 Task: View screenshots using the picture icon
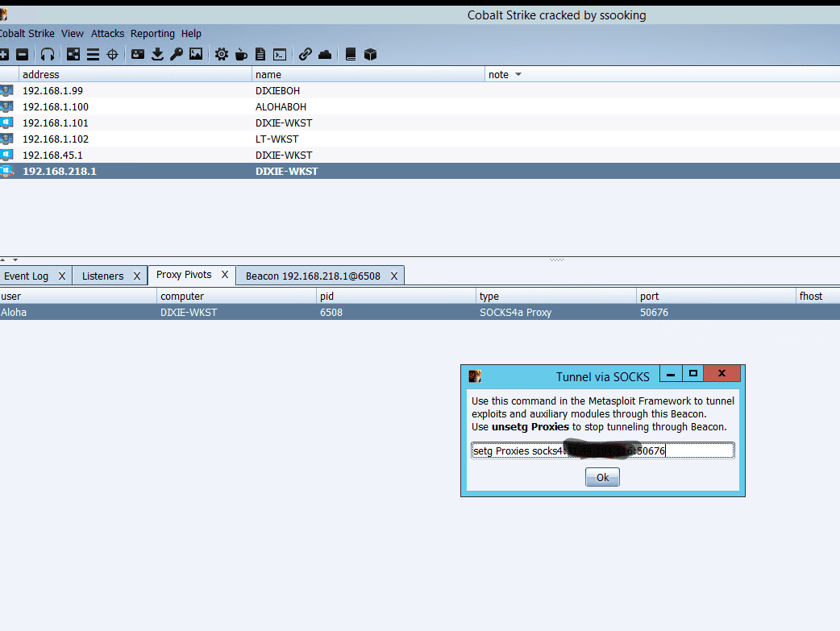coord(196,54)
